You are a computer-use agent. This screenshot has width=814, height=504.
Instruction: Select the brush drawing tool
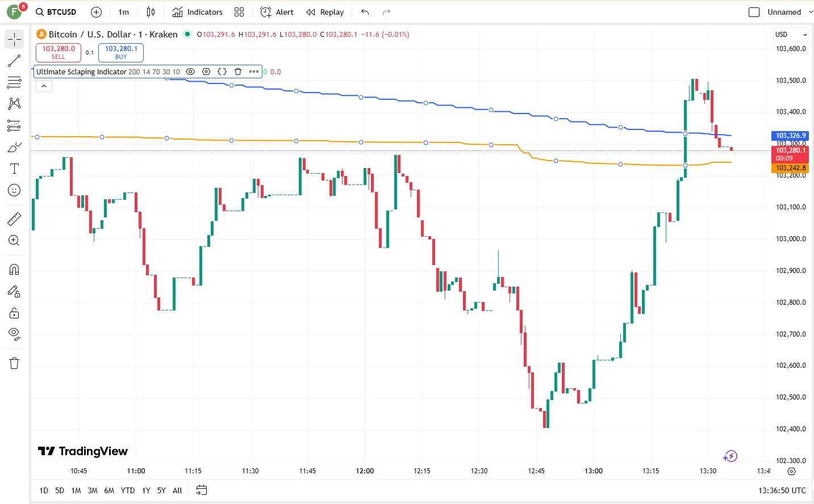pos(14,147)
